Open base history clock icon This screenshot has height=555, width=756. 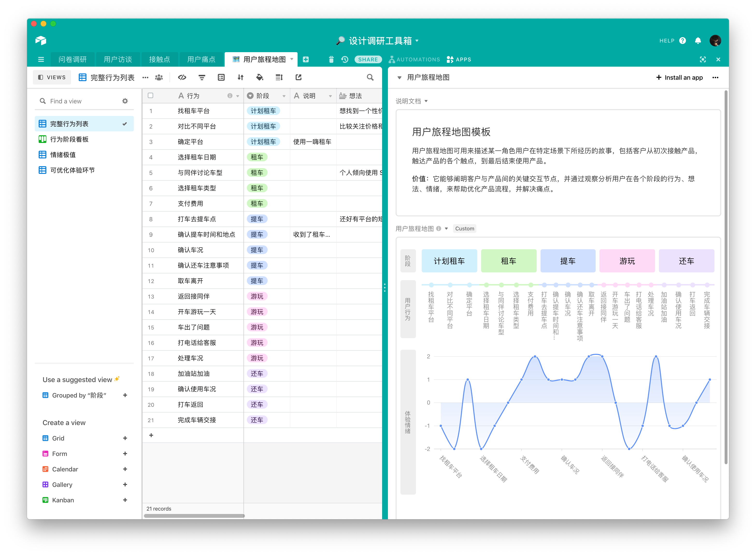345,59
